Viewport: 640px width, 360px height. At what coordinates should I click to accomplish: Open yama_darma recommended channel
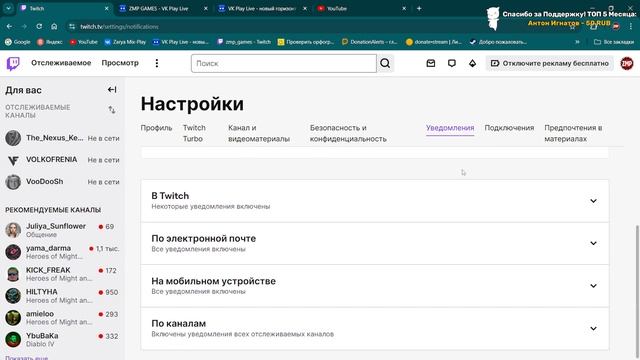pos(62,252)
